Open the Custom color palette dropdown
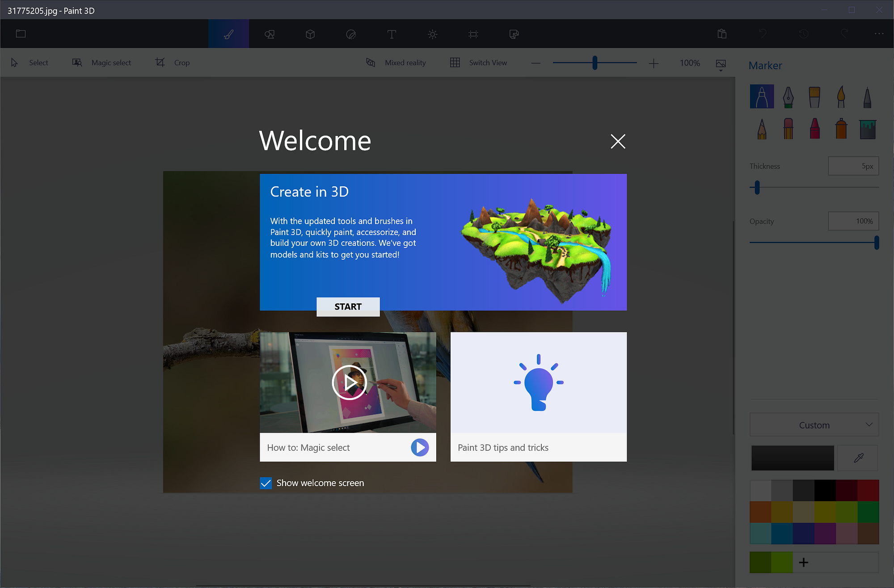Screen dimensions: 894x588 click(814, 424)
